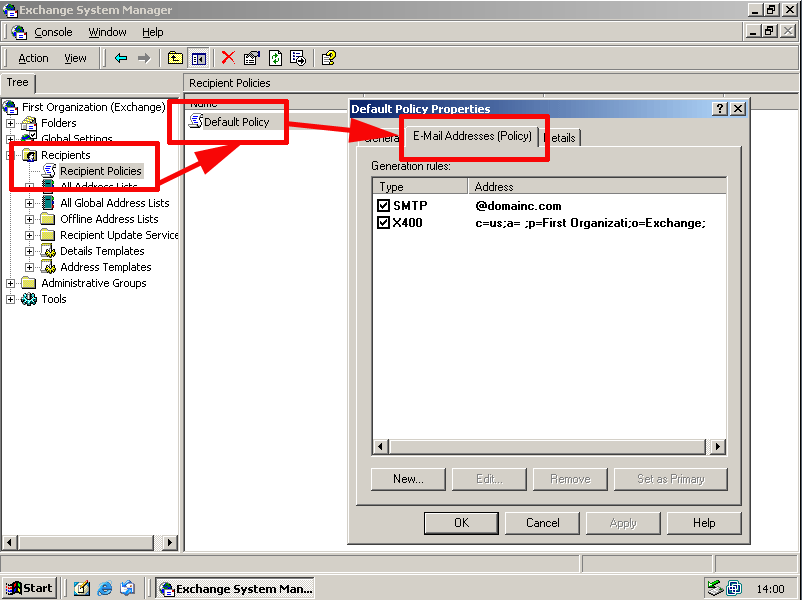The image size is (802, 600).
Task: Click the All Global Address Lists icon
Action: (48, 203)
